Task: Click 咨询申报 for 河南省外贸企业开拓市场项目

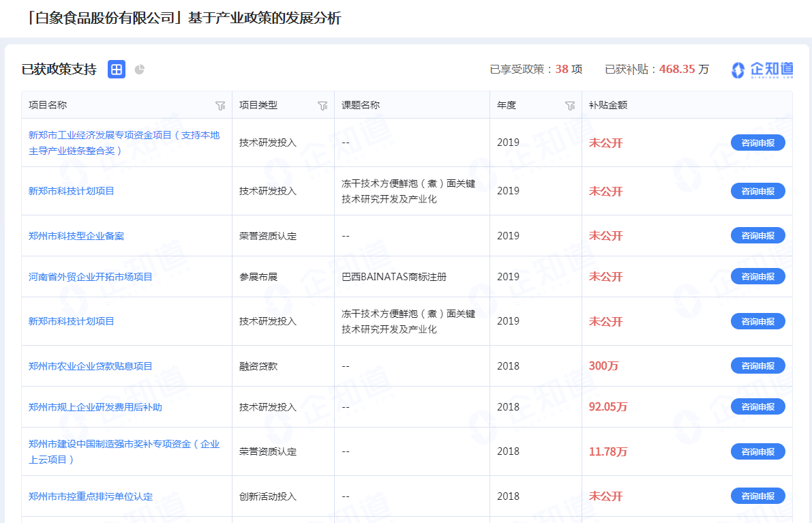Action: pyautogui.click(x=757, y=277)
